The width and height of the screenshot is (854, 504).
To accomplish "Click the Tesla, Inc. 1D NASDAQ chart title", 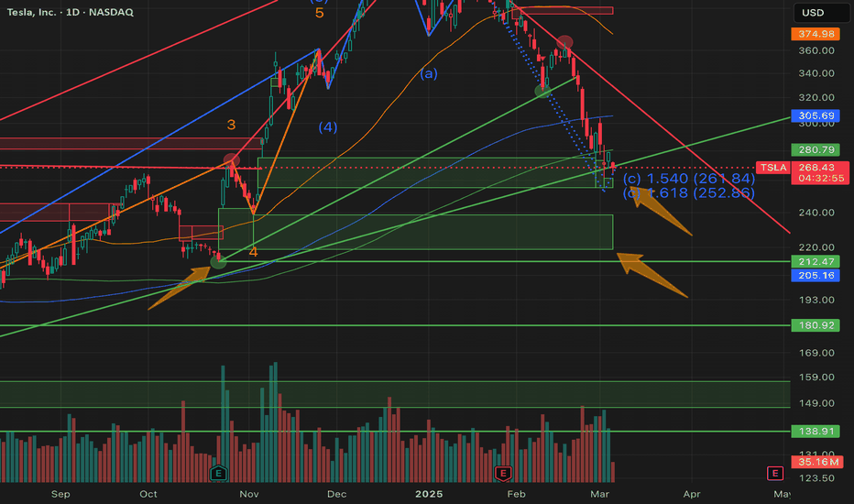I will (71, 12).
